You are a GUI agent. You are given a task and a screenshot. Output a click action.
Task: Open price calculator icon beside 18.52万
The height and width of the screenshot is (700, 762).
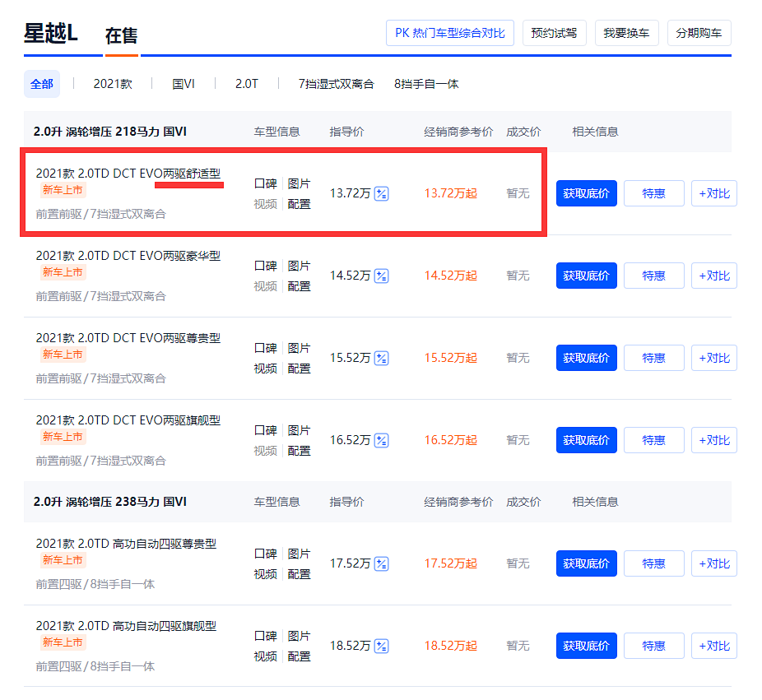pos(382,646)
